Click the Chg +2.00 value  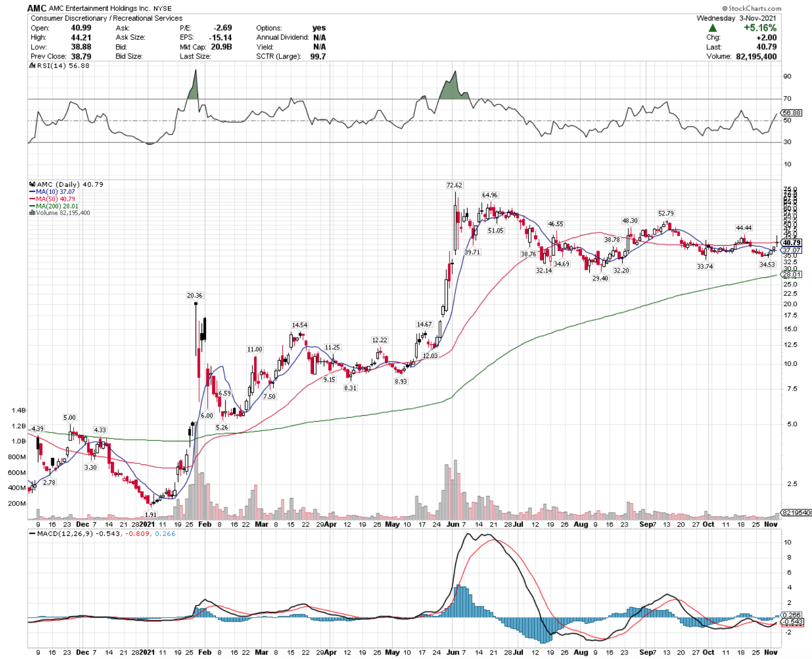point(767,37)
